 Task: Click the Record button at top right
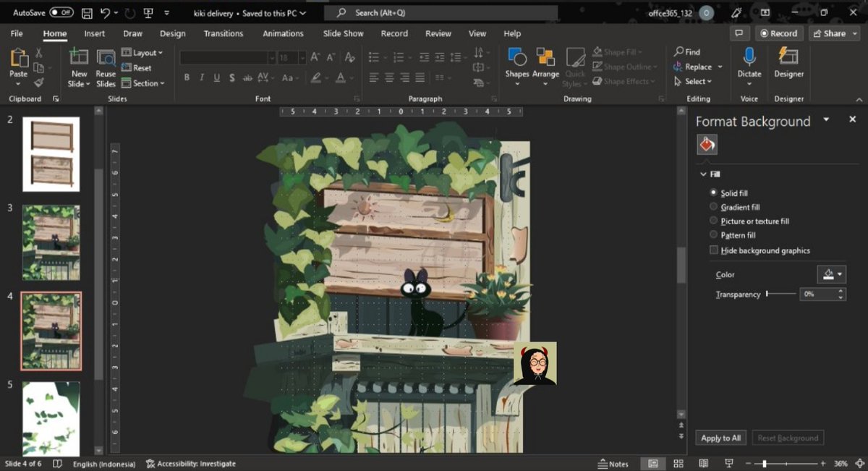point(778,33)
